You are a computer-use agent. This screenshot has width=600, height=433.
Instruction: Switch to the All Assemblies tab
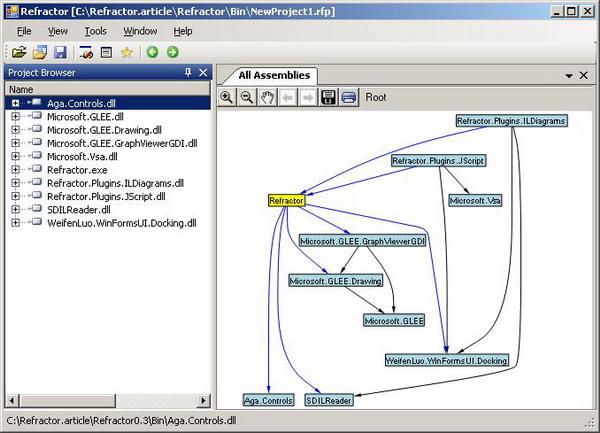coord(275,75)
